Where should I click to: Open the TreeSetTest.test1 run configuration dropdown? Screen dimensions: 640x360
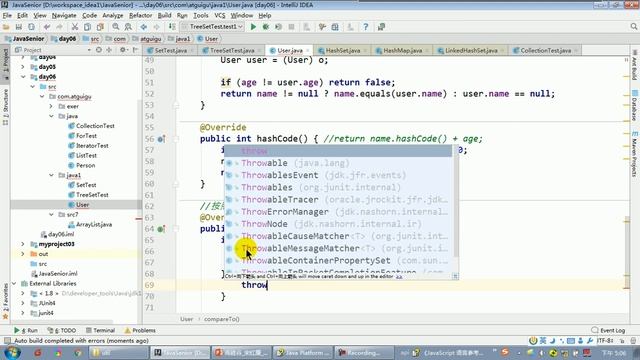pos(213,27)
